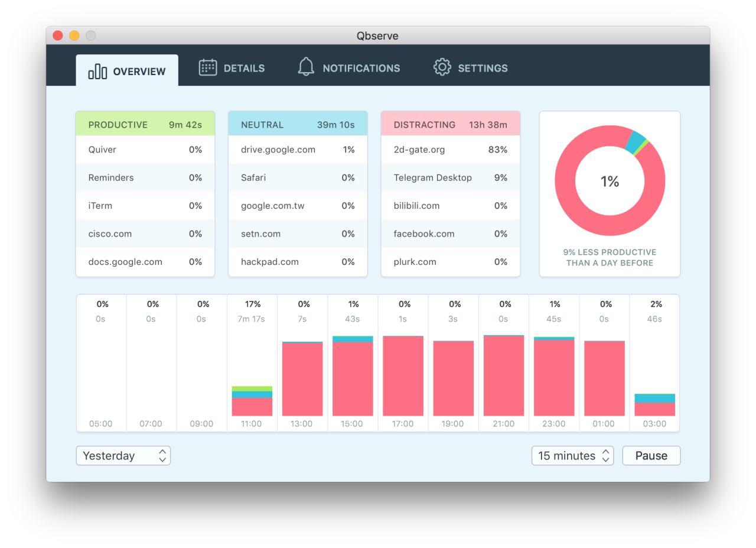Click the red close window button

58,35
